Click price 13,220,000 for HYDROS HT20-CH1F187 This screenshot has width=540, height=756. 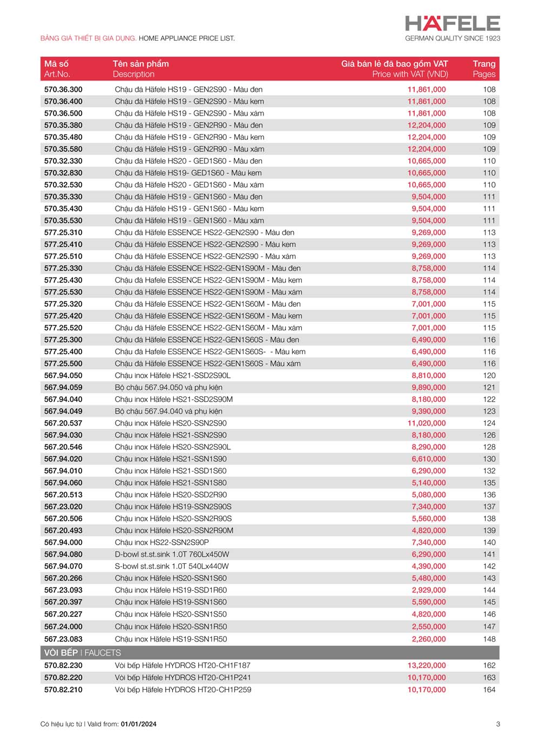click(x=427, y=666)
